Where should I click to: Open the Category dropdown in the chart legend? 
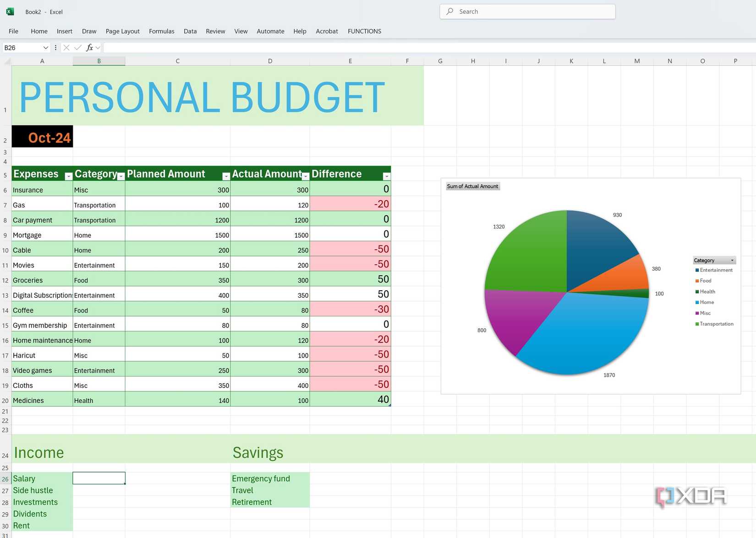[x=731, y=260]
